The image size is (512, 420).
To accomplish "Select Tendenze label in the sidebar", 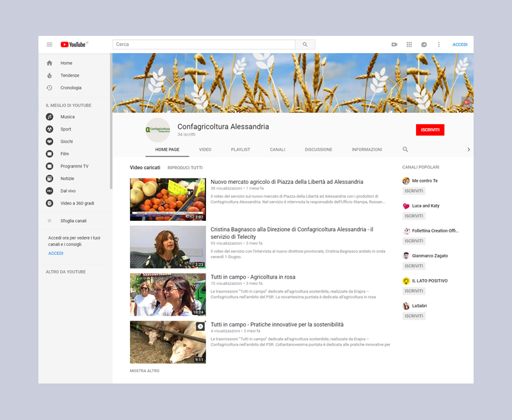I will [x=70, y=76].
